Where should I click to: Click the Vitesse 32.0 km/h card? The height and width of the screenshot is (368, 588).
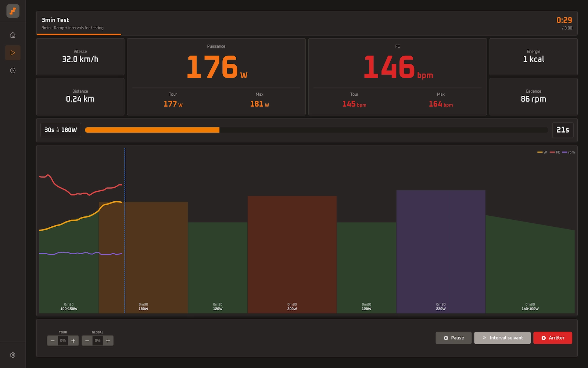click(x=80, y=57)
